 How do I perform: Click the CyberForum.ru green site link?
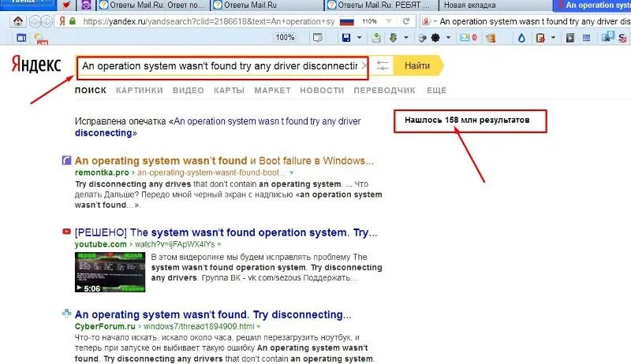click(105, 326)
